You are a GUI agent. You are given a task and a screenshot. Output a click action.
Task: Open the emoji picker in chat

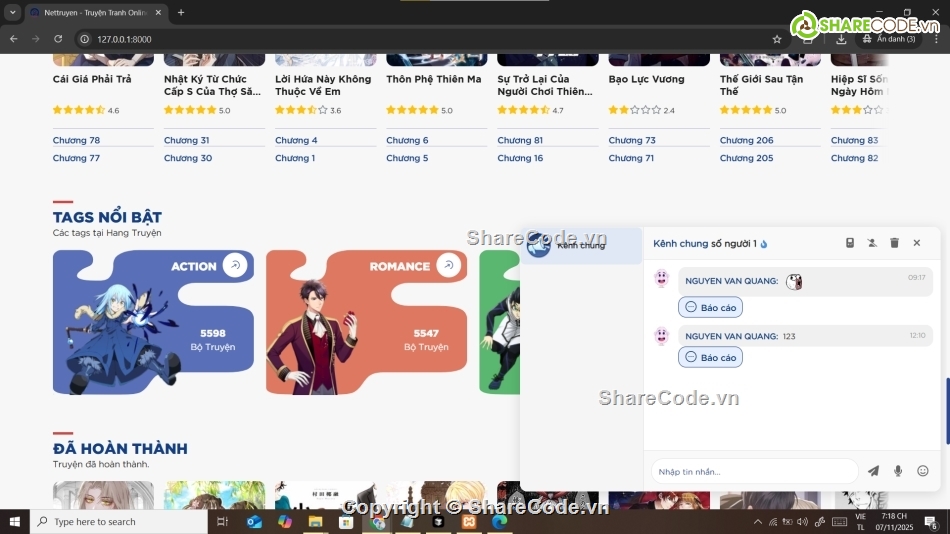[x=923, y=471]
